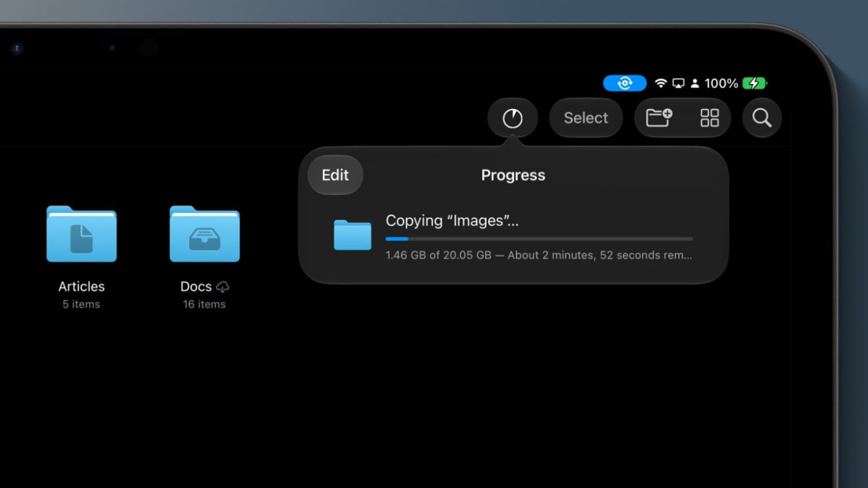Switch view using the grid icon

click(x=709, y=118)
